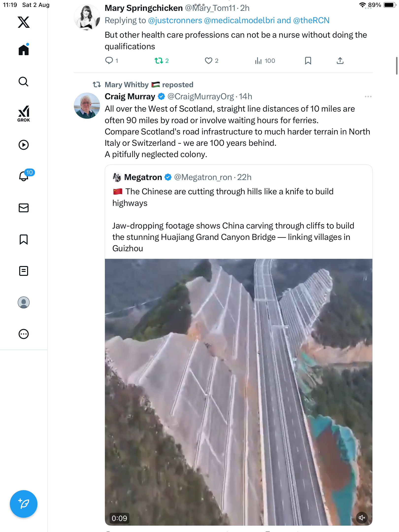Open the @justcronners mention link
Image resolution: width=399 pixels, height=532 pixels.
click(175, 20)
